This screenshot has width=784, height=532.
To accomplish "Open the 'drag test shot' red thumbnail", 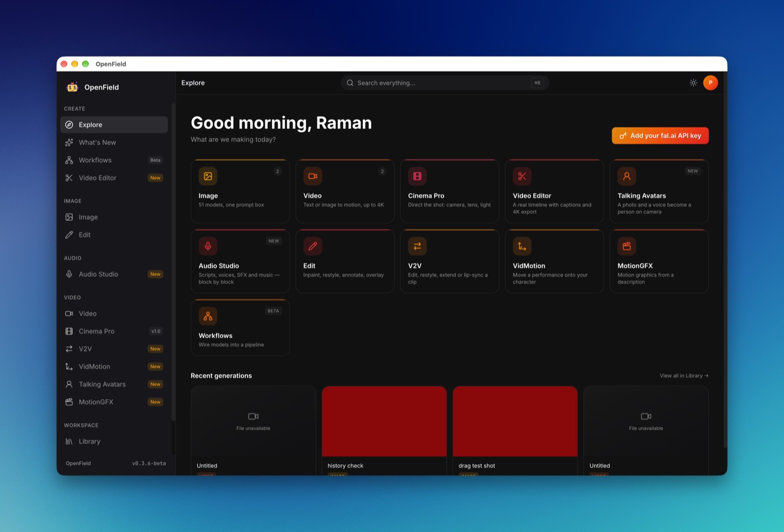I will 515,421.
